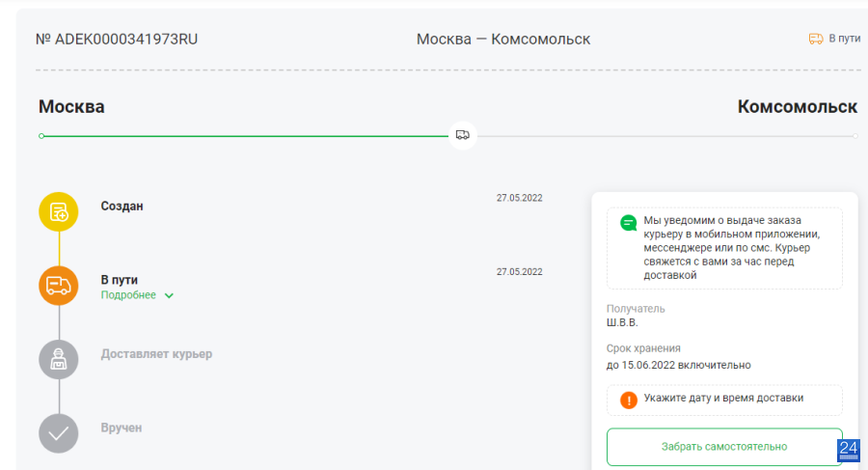
Task: Click the Забрать самостоятельно button
Action: click(724, 447)
